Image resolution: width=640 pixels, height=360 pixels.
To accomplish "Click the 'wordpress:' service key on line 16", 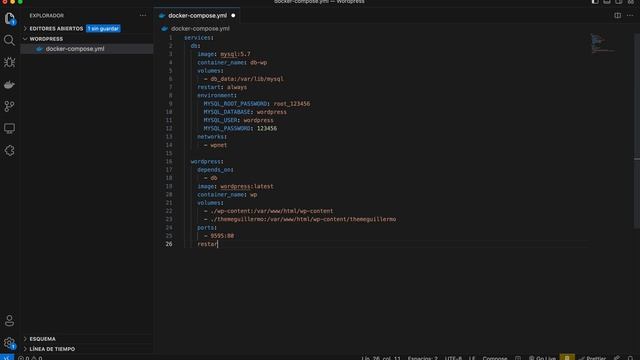I will pyautogui.click(x=207, y=162).
